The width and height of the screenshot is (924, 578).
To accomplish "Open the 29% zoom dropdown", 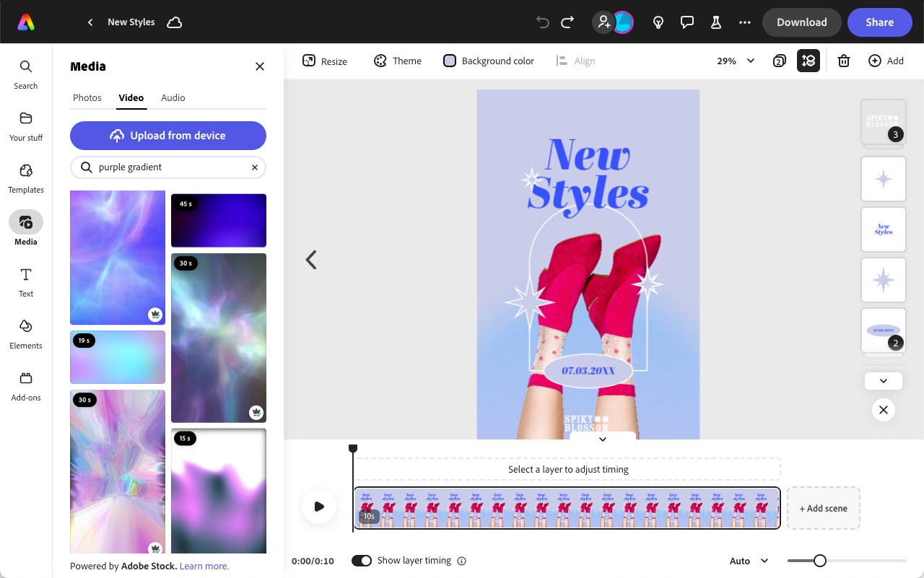I will (x=734, y=61).
